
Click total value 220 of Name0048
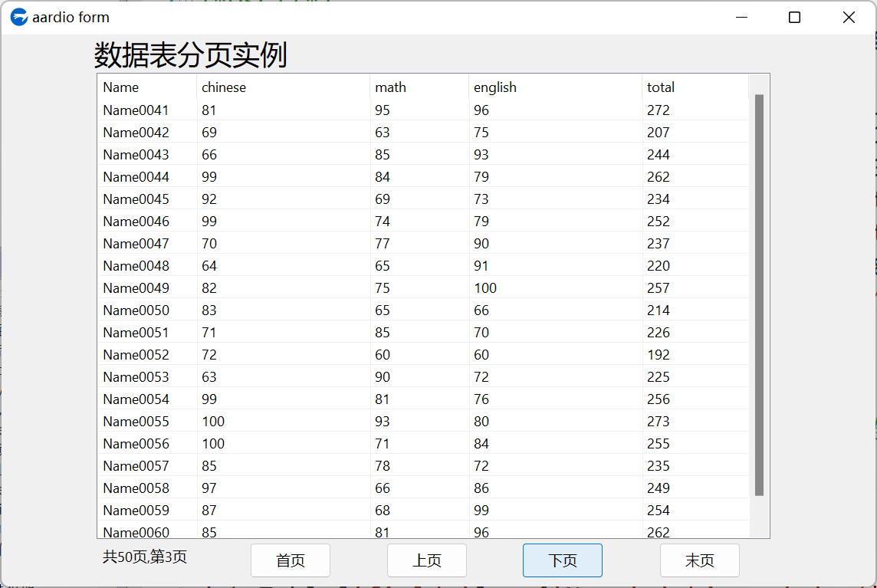click(x=659, y=266)
